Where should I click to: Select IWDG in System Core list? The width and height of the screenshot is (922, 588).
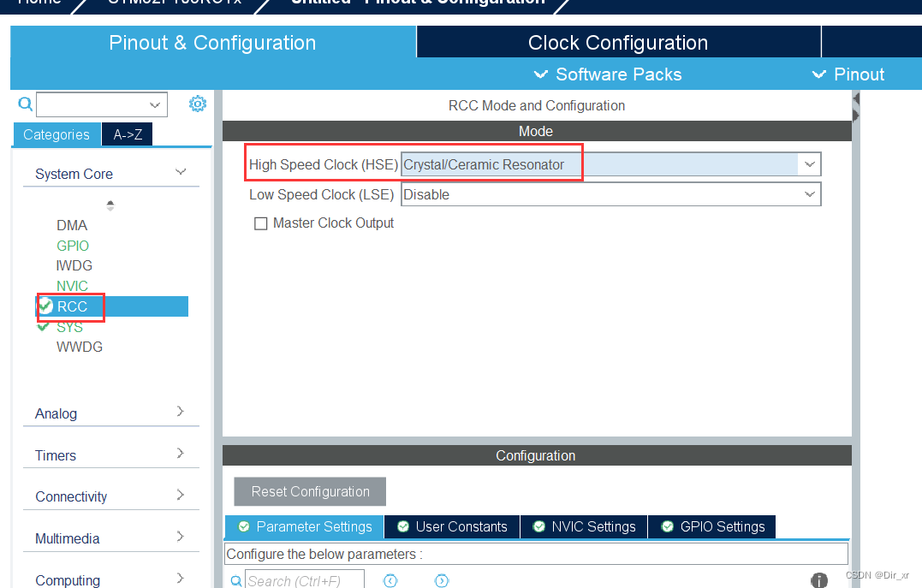74,266
